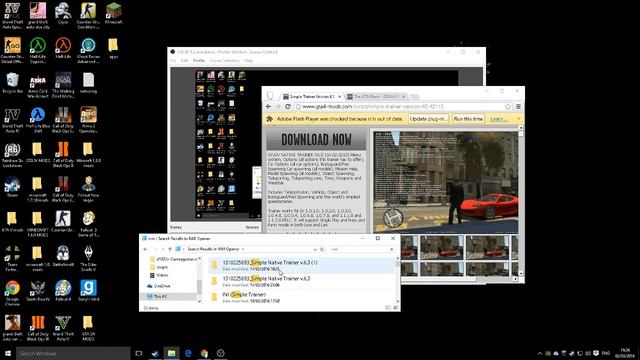
Task: Click the OBS taskbar icon
Action: 220,353
